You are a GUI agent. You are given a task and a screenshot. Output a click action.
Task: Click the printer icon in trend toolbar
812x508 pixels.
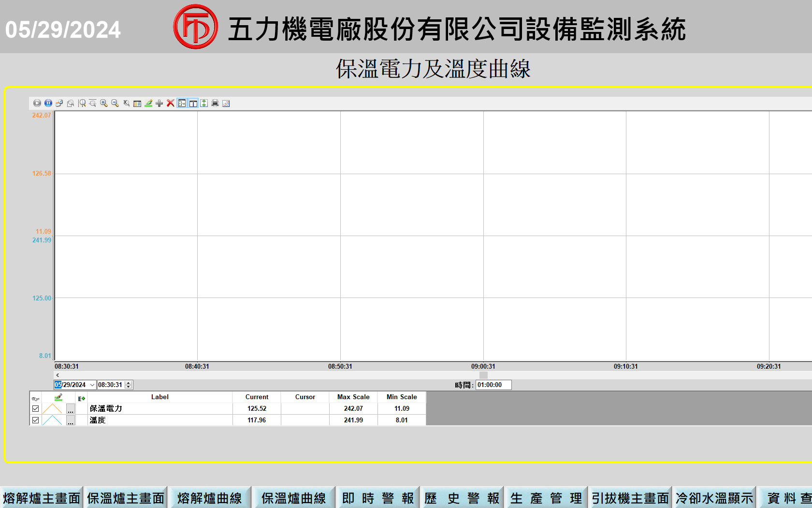pyautogui.click(x=215, y=103)
